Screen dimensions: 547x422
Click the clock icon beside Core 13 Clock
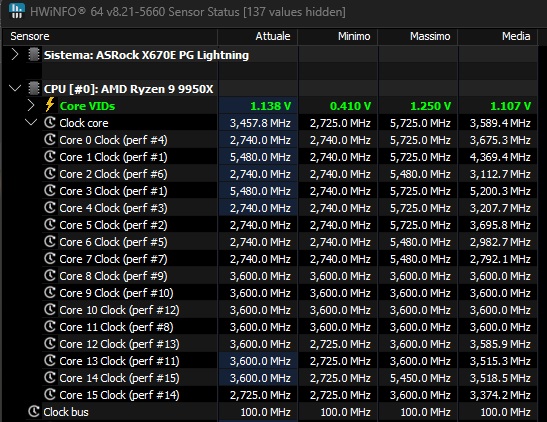[50, 361]
